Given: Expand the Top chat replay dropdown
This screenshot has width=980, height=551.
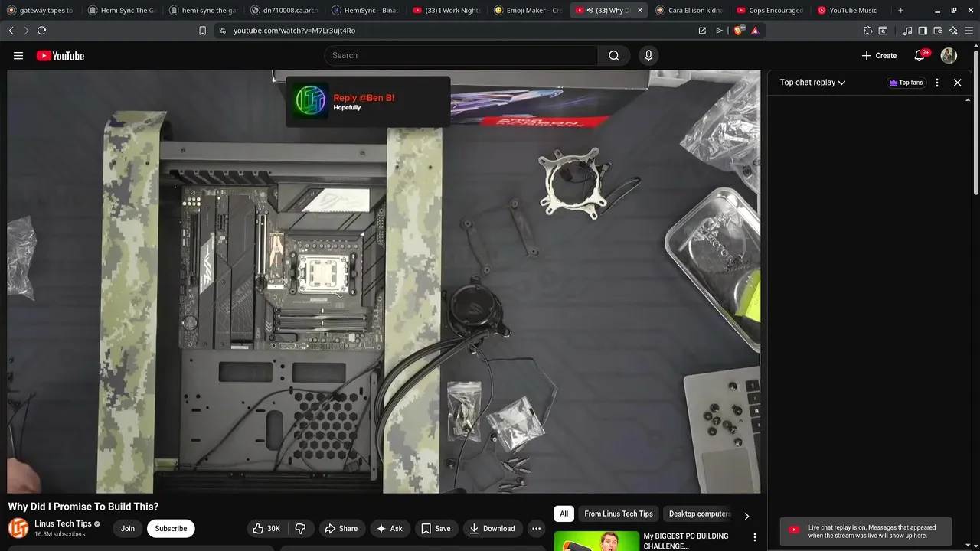Looking at the screenshot, I should [812, 83].
